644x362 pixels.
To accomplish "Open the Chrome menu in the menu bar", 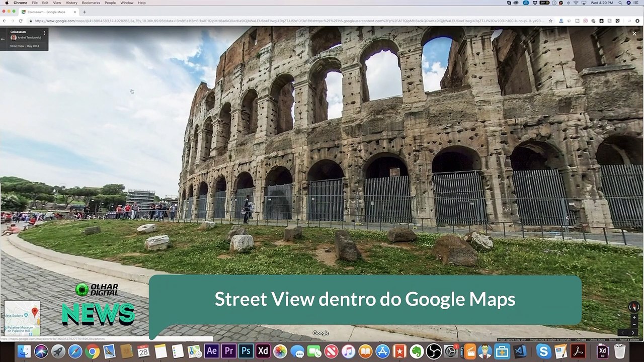I will 20,3.
